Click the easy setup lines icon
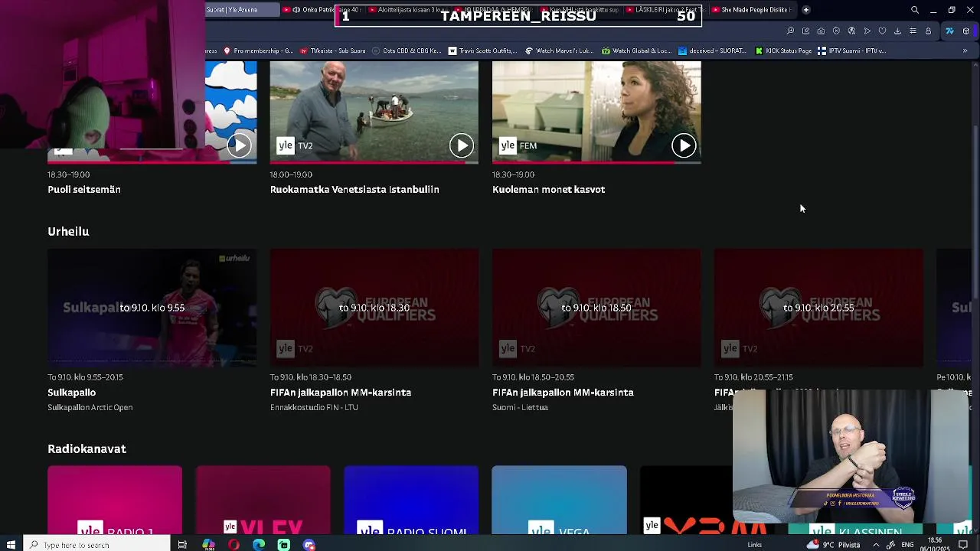The height and width of the screenshot is (551, 980). pyautogui.click(x=913, y=31)
